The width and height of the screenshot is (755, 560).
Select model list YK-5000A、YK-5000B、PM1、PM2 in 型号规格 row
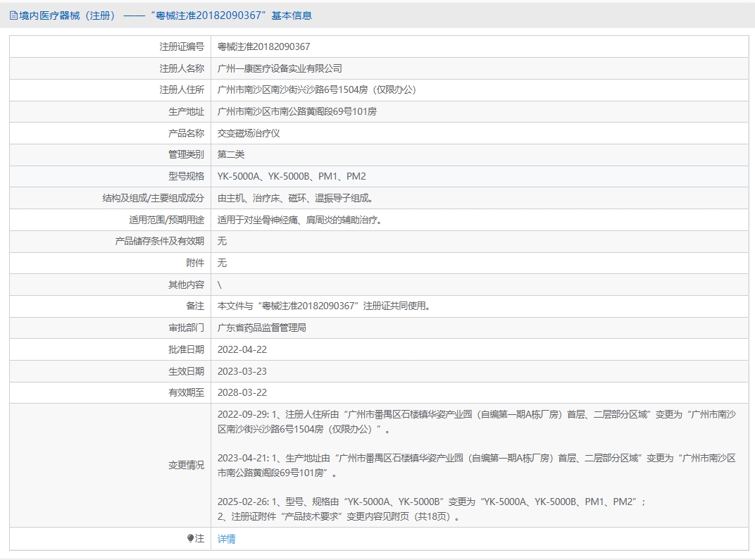[x=292, y=176]
